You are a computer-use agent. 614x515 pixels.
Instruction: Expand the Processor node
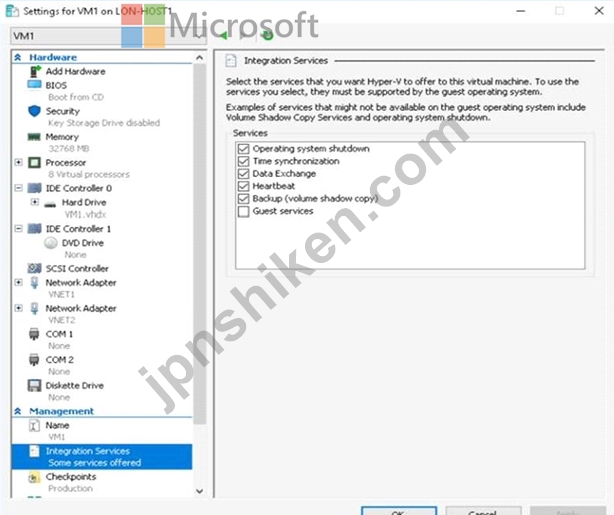pyautogui.click(x=18, y=162)
